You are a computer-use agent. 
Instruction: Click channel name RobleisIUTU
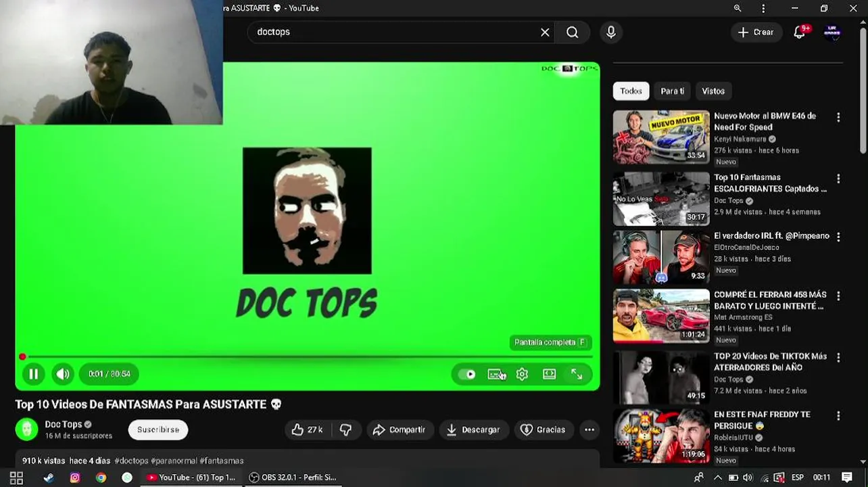(x=735, y=438)
